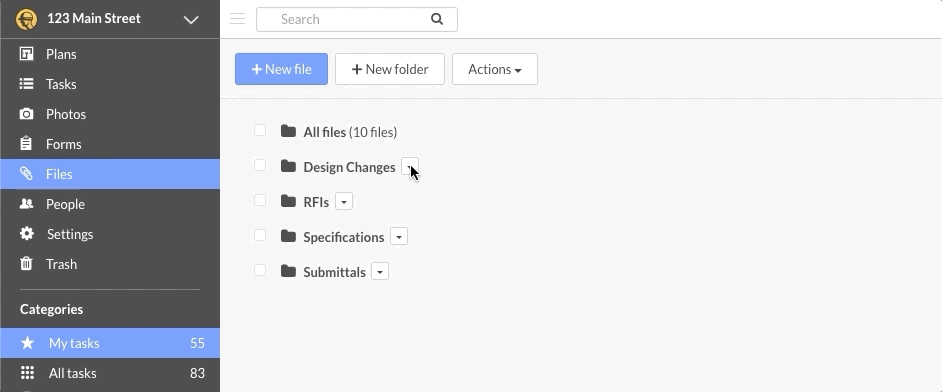The height and width of the screenshot is (392, 942).
Task: Click the Forms clipboard icon
Action: click(x=26, y=144)
